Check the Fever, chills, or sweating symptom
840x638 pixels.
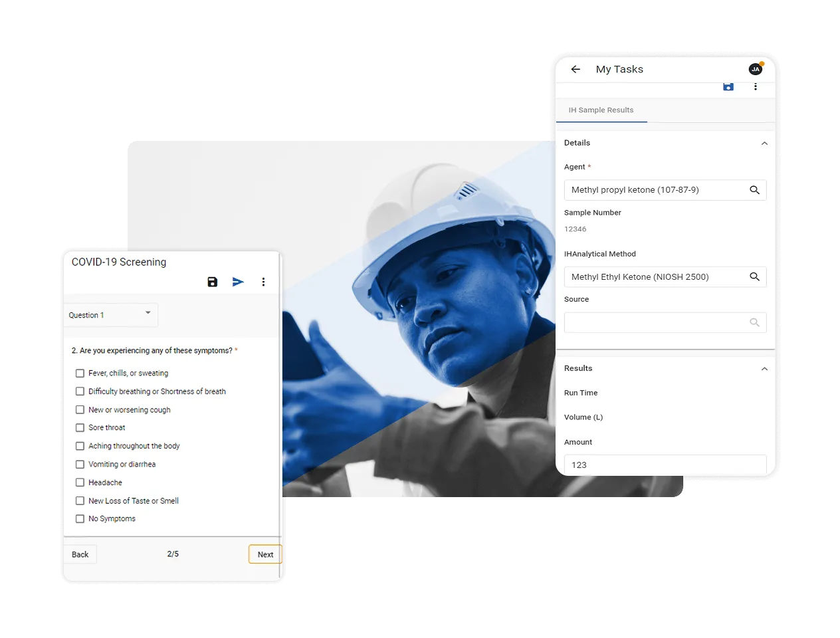pyautogui.click(x=80, y=373)
